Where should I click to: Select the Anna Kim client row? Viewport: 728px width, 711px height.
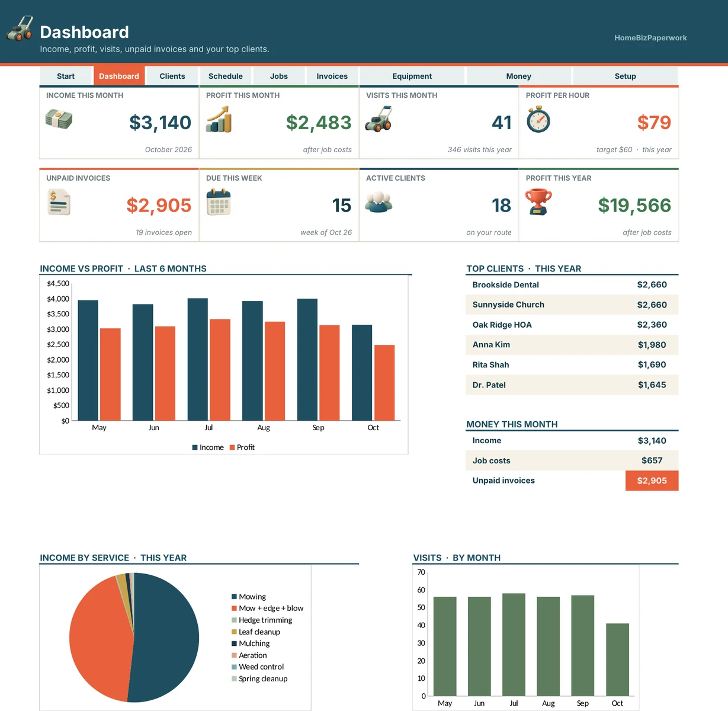(572, 345)
